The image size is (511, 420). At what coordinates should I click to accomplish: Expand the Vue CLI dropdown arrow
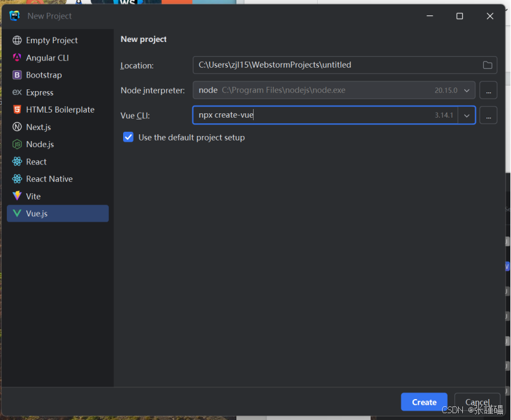(x=467, y=115)
